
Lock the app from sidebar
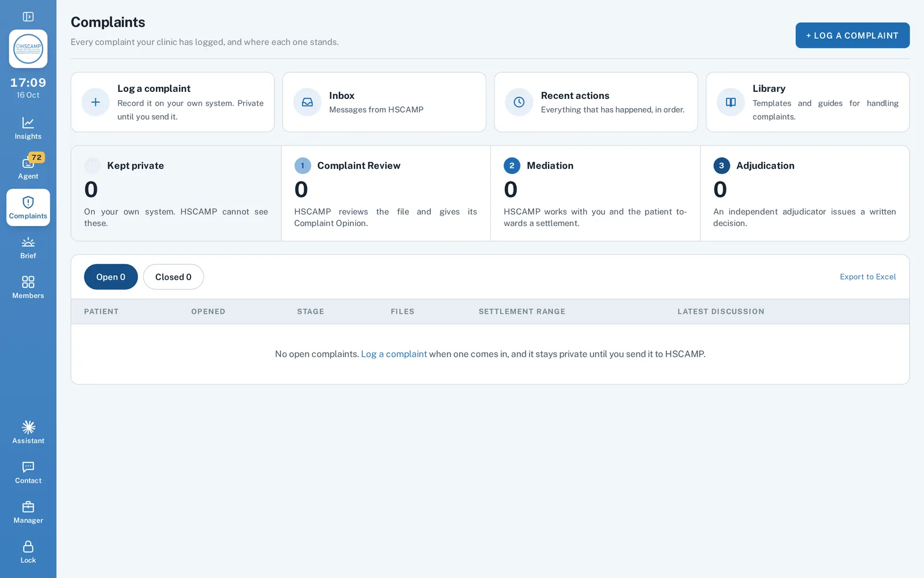point(28,553)
